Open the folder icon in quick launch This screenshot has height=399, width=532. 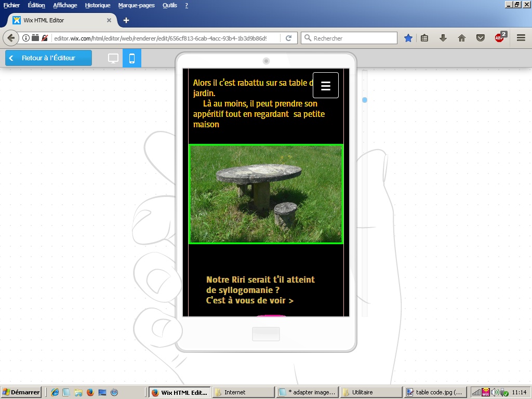78,392
